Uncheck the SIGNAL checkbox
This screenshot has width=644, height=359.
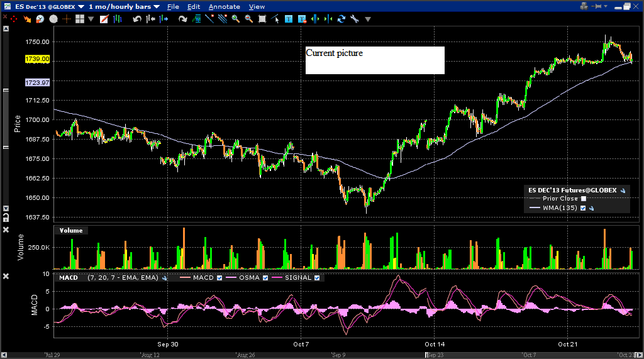(317, 278)
